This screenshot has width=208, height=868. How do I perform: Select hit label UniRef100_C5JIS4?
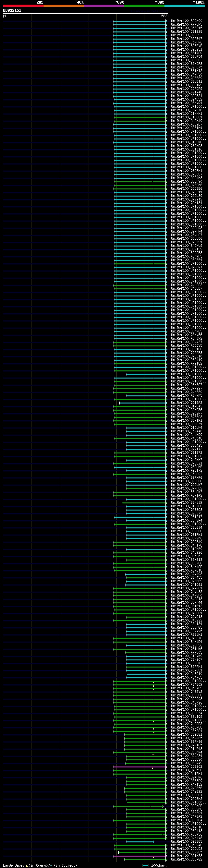click(x=187, y=624)
